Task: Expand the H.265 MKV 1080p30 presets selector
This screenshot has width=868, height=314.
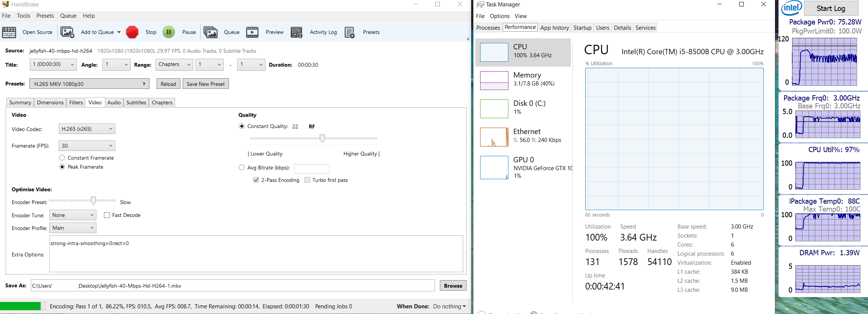Action: (x=89, y=84)
